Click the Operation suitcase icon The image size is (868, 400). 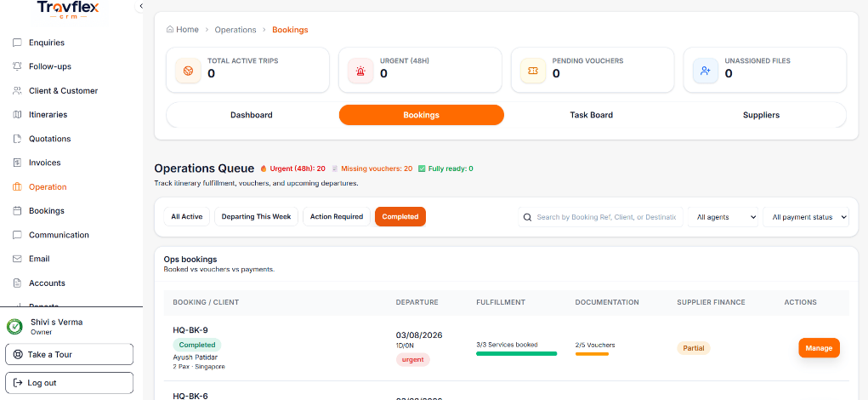[x=17, y=186]
